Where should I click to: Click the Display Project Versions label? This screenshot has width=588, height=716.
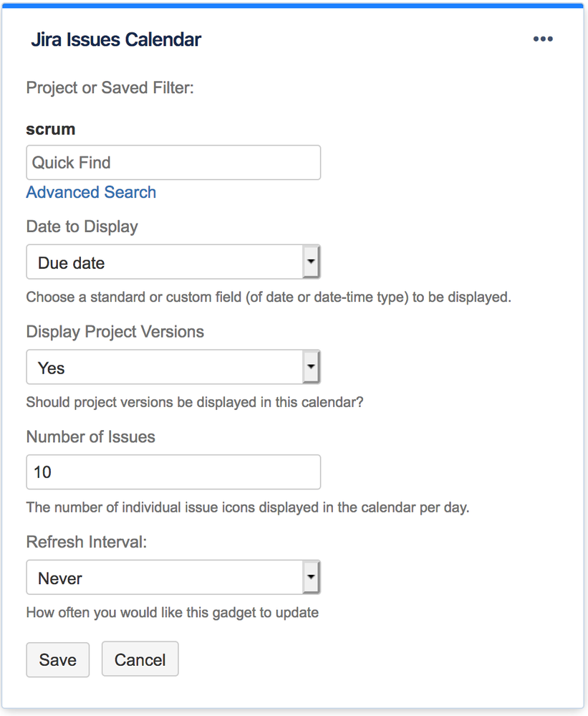[115, 332]
